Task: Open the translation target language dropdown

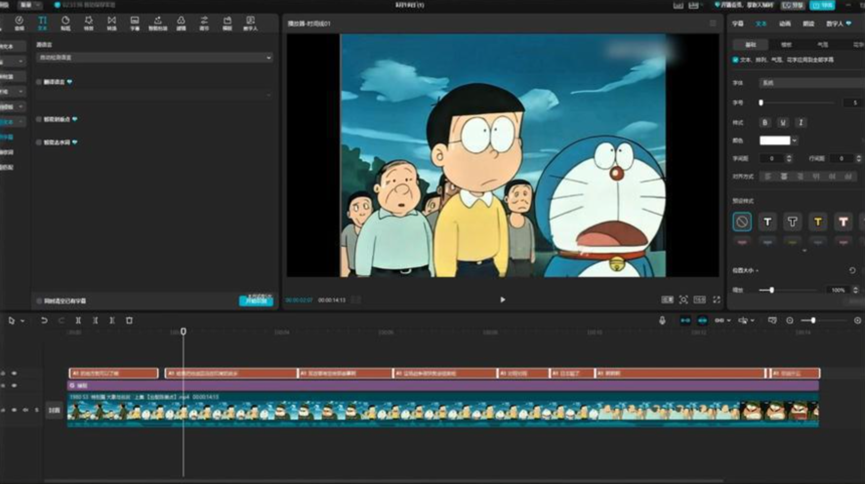Action: tap(154, 95)
